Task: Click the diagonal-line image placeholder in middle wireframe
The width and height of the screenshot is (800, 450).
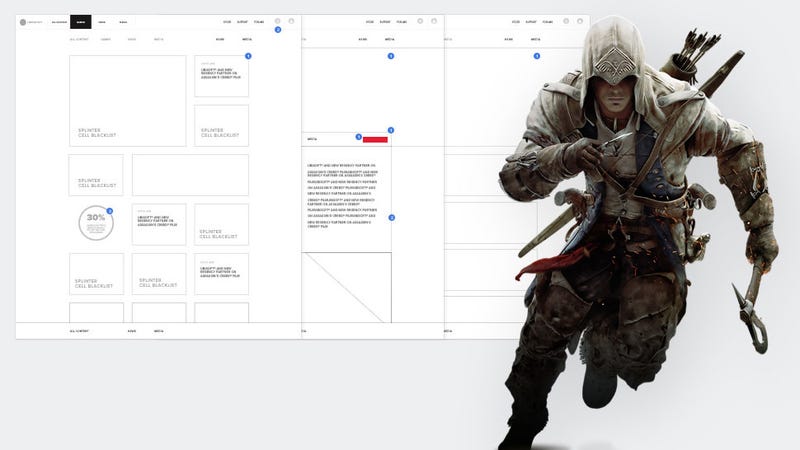Action: tap(346, 287)
